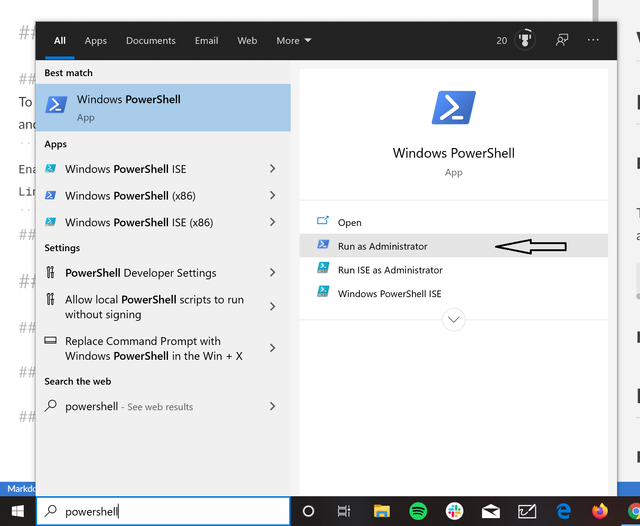640x526 pixels.
Task: Expand PowerShell Developer Settings arrow
Action: [273, 272]
